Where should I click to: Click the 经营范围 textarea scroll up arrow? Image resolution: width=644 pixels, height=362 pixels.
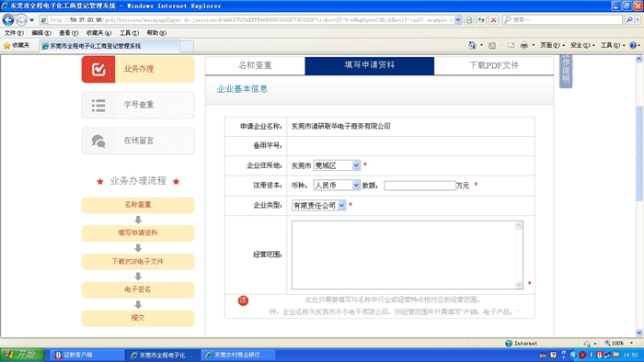click(x=519, y=225)
